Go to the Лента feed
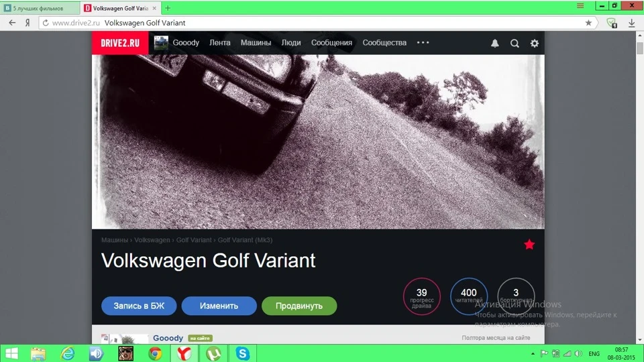Image resolution: width=644 pixels, height=362 pixels. 220,43
